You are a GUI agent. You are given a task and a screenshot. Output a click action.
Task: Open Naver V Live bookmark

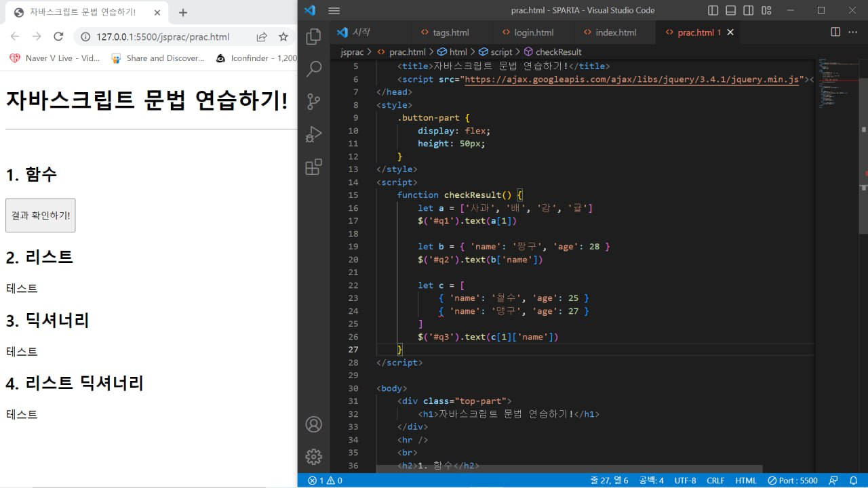54,58
